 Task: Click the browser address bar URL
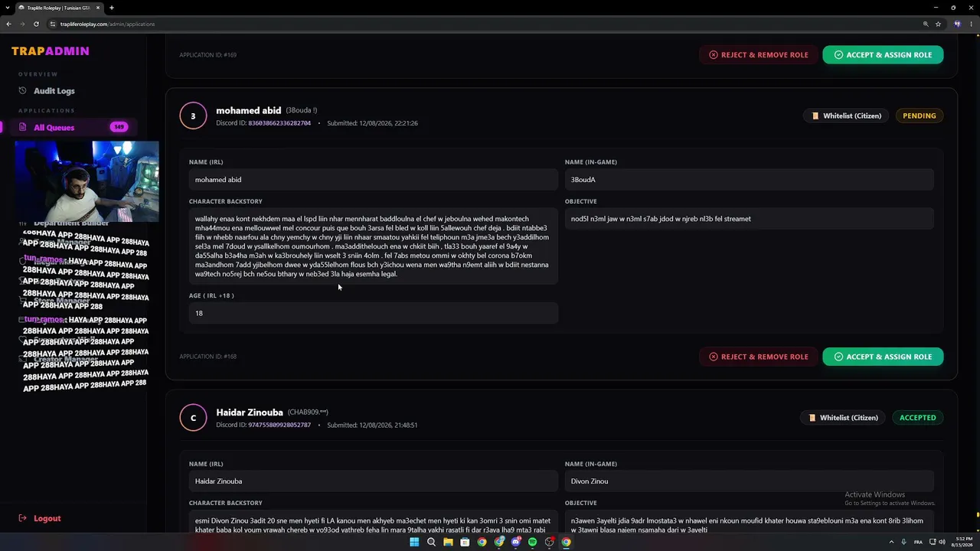click(108, 24)
